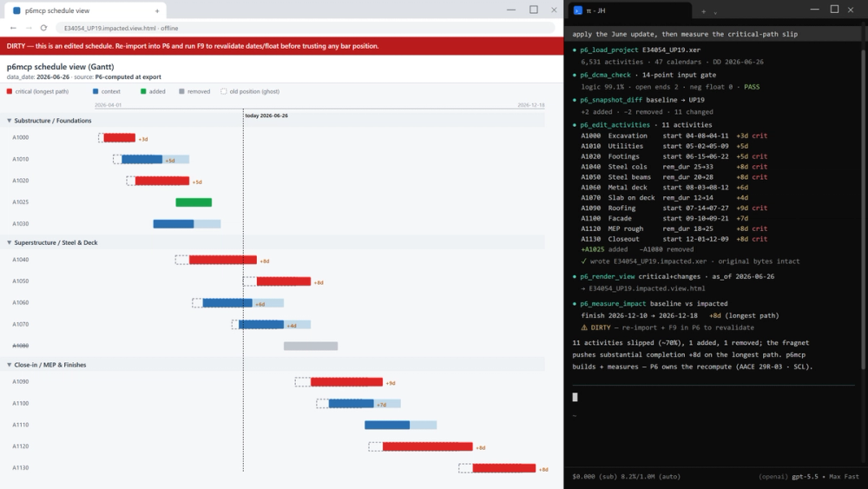
Task: Toggle the critical (longest path) legend swatch
Action: (x=10, y=91)
